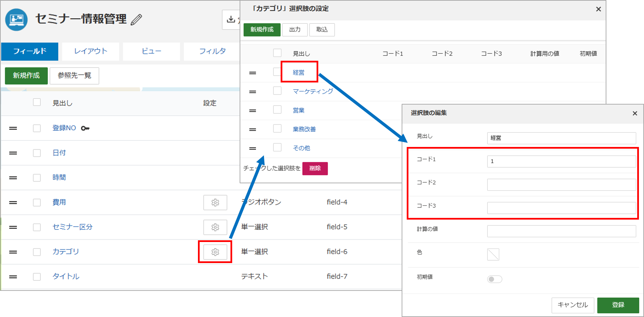Open the 経営 option link
The image size is (644, 317).
tap(299, 73)
